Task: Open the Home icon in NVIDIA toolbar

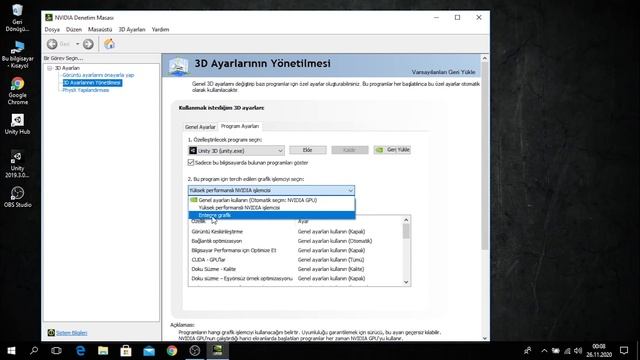Action: [x=109, y=44]
